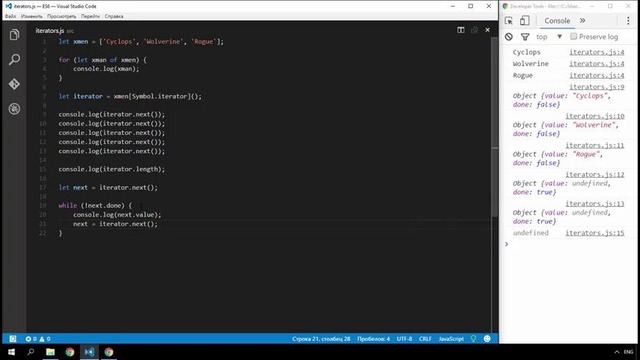Image resolution: width=640 pixels, height=360 pixels.
Task: Open the Explorer view in VS Code
Action: 14,35
